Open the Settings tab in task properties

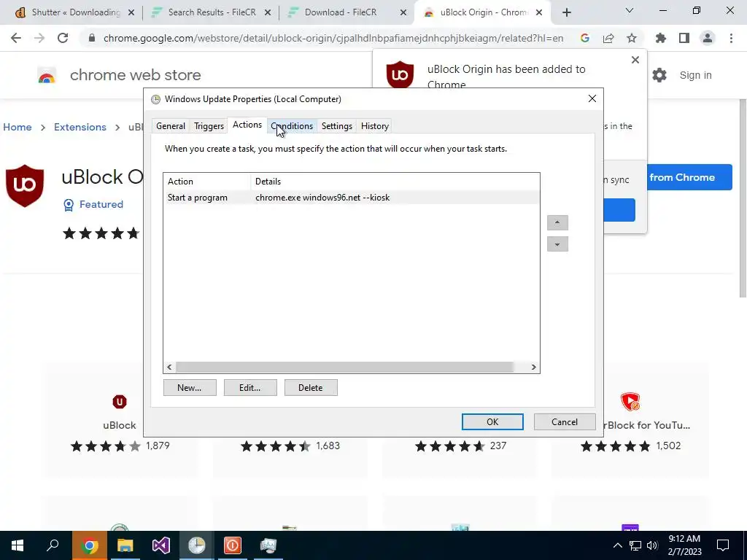337,126
